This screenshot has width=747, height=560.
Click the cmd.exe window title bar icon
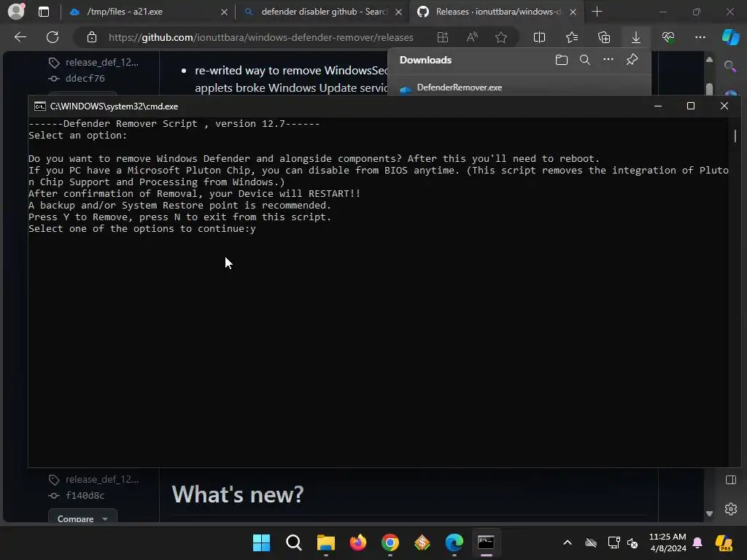coord(40,106)
